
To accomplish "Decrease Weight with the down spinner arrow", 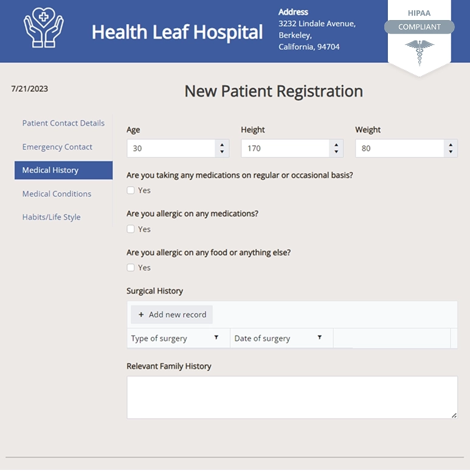I will (450, 152).
